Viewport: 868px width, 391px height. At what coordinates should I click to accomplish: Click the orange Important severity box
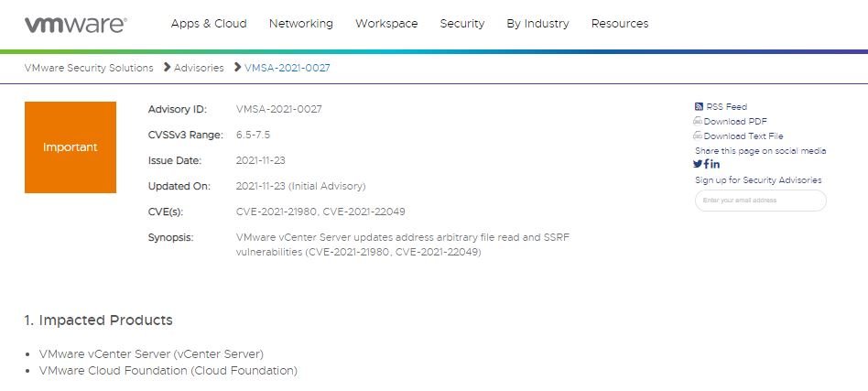pyautogui.click(x=71, y=147)
